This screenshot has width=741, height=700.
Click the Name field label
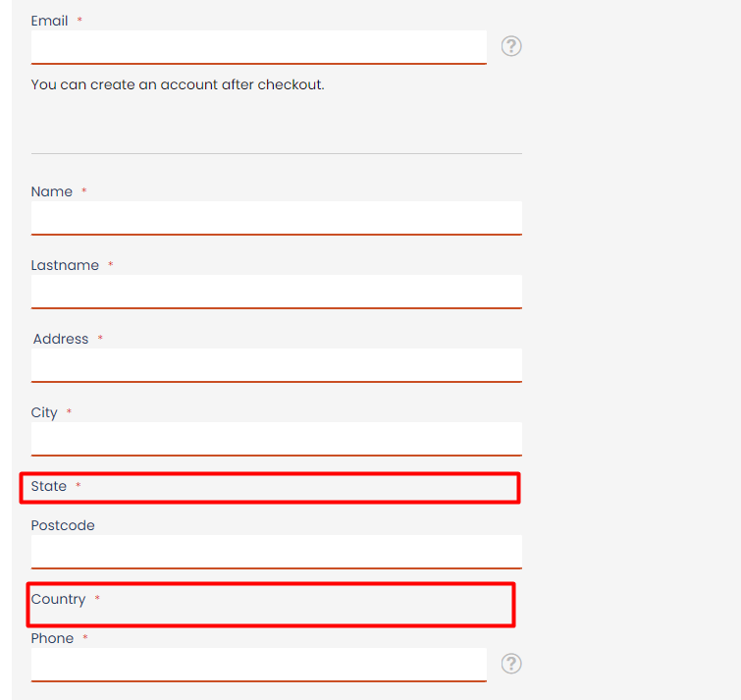pyautogui.click(x=51, y=191)
